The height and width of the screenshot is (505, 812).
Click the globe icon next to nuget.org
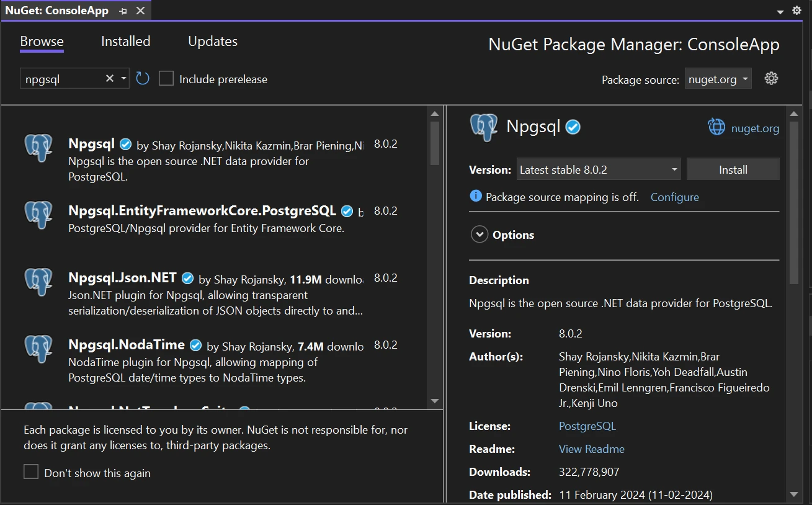[x=716, y=127]
